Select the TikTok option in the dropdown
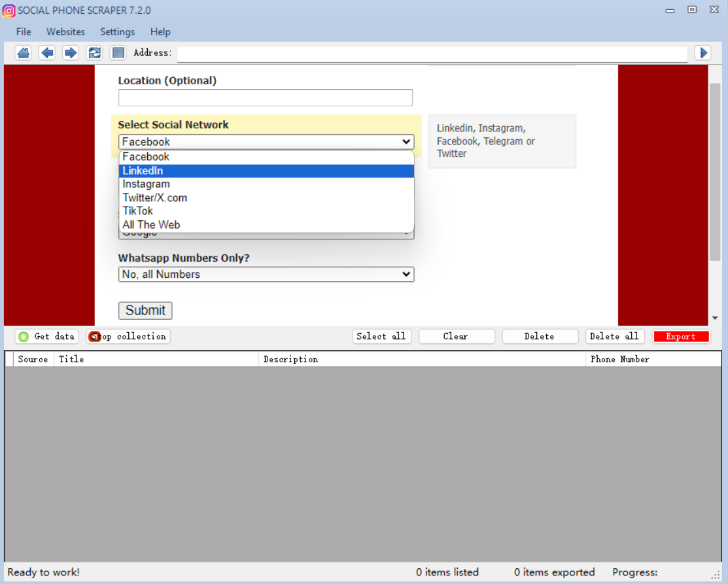This screenshot has height=584, width=728. 266,211
